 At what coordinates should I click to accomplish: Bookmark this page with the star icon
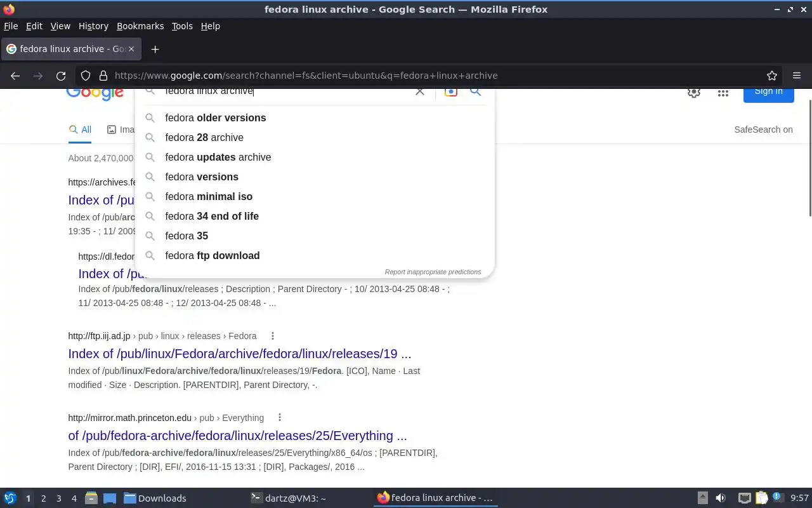coord(772,76)
